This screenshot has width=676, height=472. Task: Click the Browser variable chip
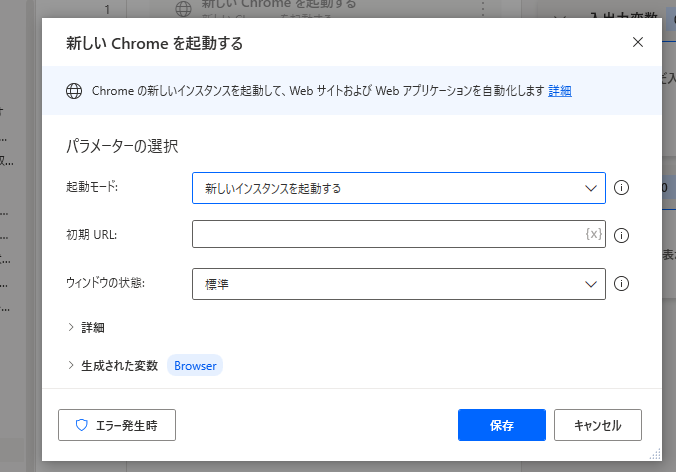(195, 366)
